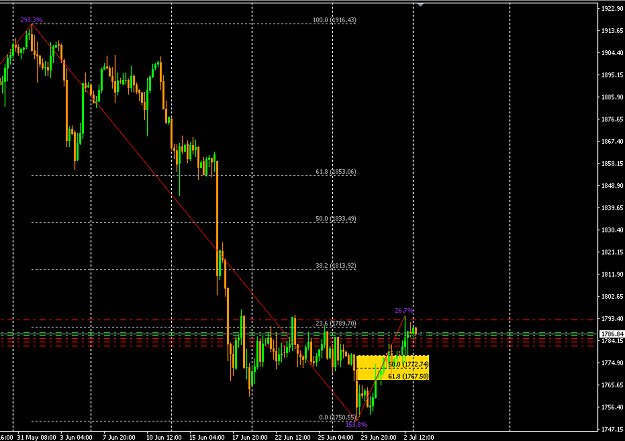Viewport: 625px width, 441px height.
Task: Click the 1876.65 price scale value
Action: (x=612, y=119)
